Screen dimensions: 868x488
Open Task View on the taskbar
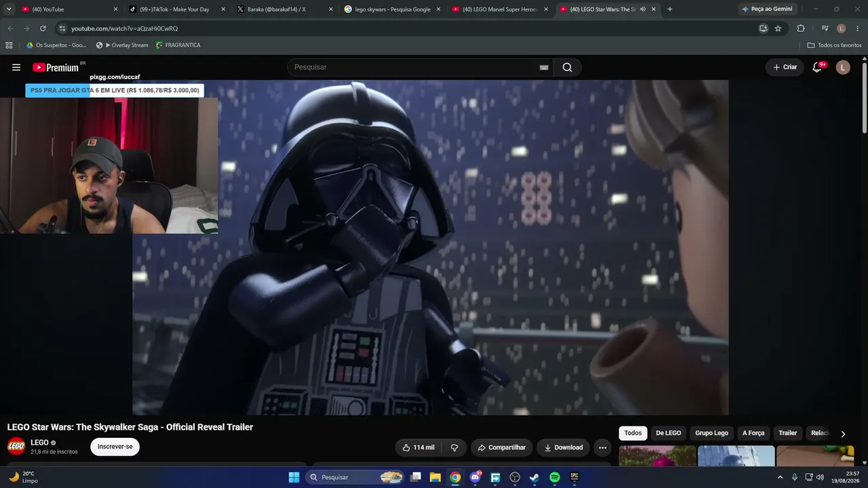click(x=416, y=477)
